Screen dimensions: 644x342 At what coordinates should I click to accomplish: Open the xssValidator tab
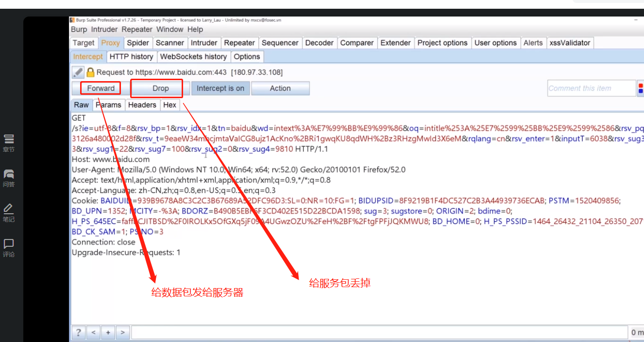coord(570,43)
